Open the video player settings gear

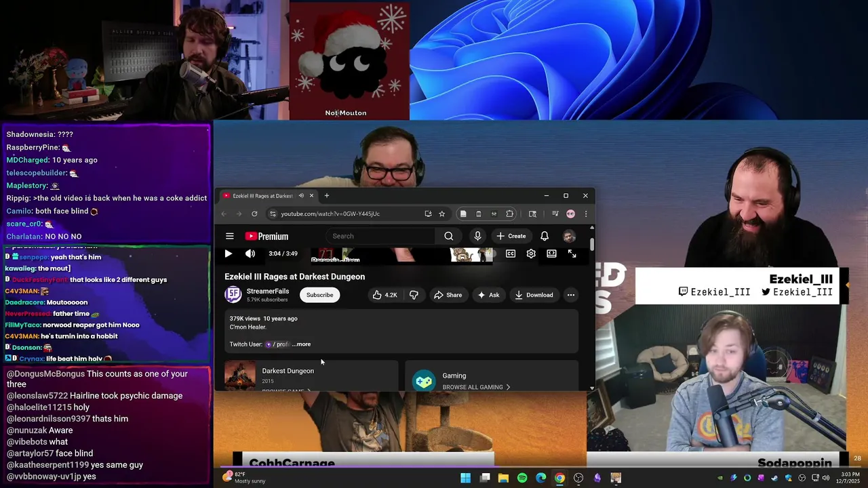point(531,253)
